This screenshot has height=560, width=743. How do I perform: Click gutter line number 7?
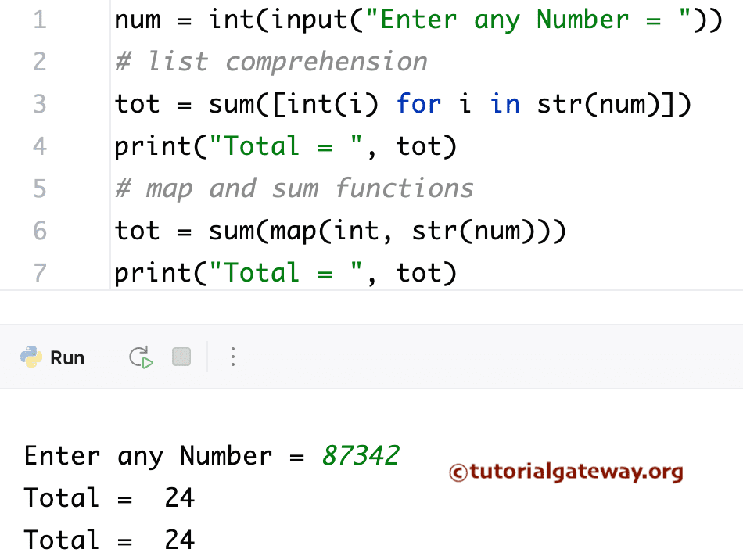(40, 273)
